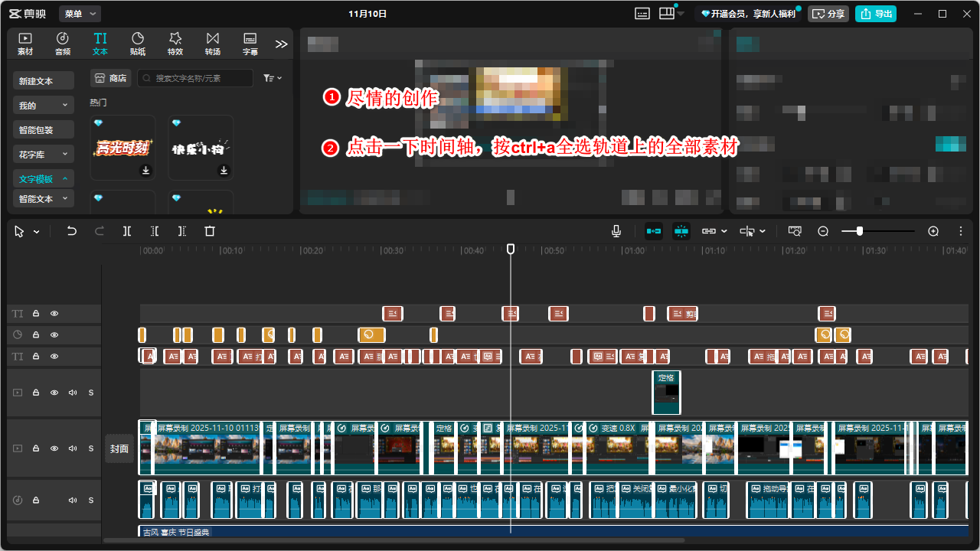Hide the sticker track using its eye icon
Image resolution: width=980 pixels, height=551 pixels.
coord(54,335)
